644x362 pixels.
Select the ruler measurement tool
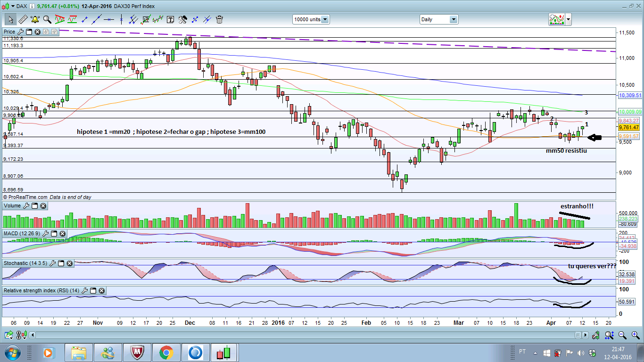[x=23, y=19]
